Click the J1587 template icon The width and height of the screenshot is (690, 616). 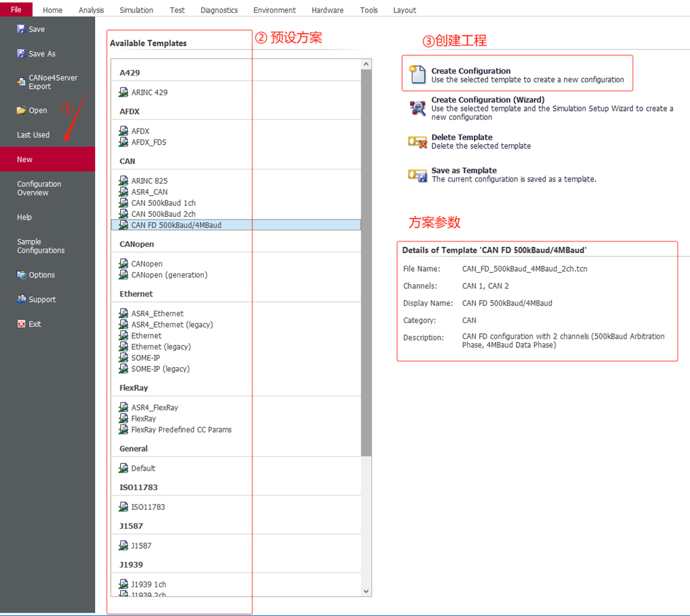[x=124, y=545]
